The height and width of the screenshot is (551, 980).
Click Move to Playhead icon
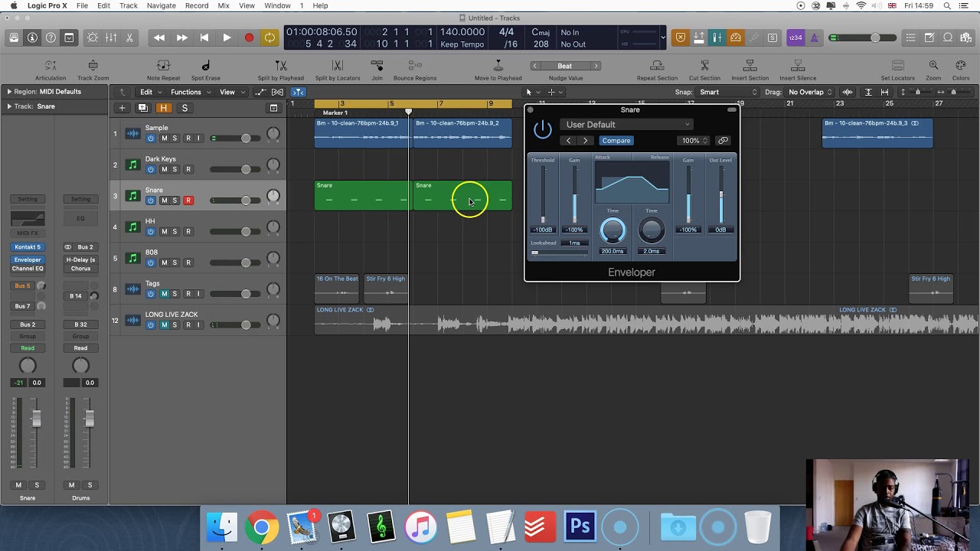pyautogui.click(x=498, y=66)
